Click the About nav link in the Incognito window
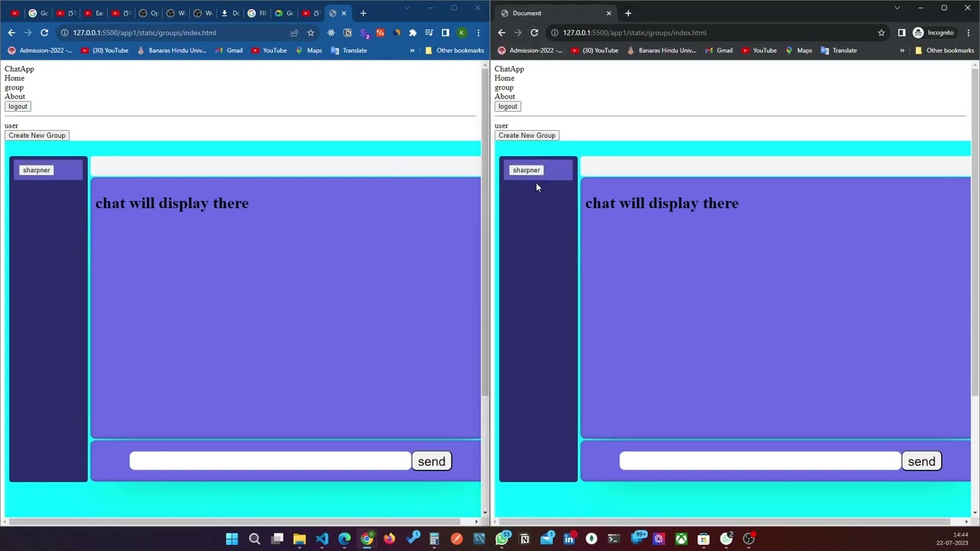 coord(505,96)
